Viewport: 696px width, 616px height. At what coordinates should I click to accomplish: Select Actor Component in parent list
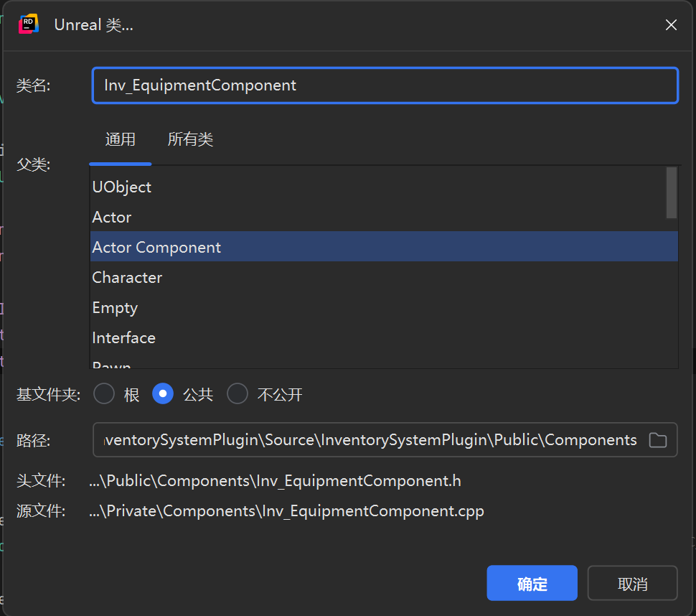click(156, 248)
